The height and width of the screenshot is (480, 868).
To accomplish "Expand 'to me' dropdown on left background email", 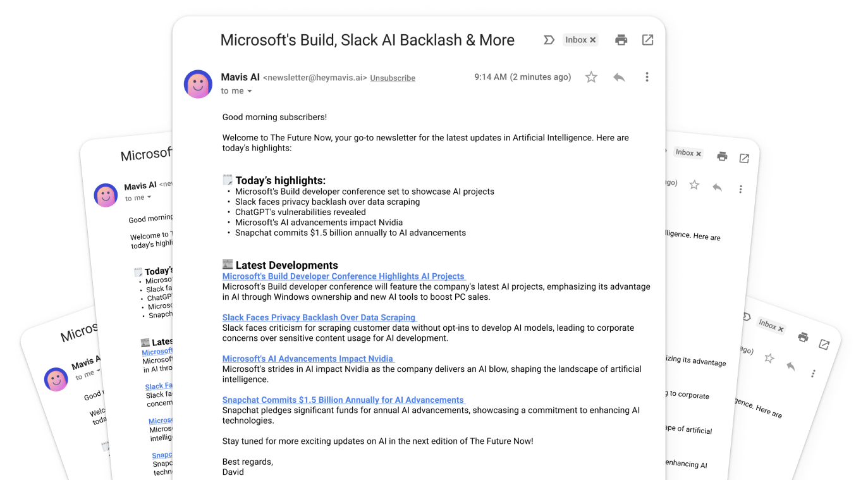I will [149, 197].
